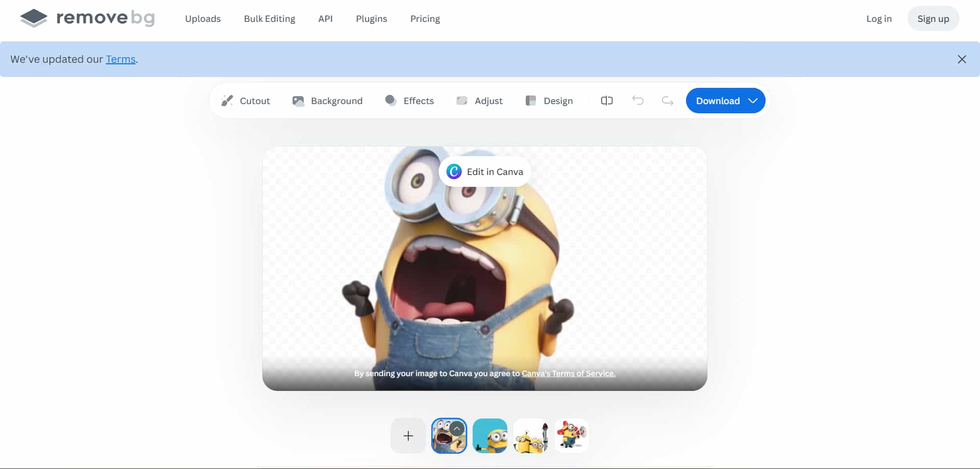Expand options on the selected thumbnail chevron
Viewport: 980px width, 469px height.
457,428
